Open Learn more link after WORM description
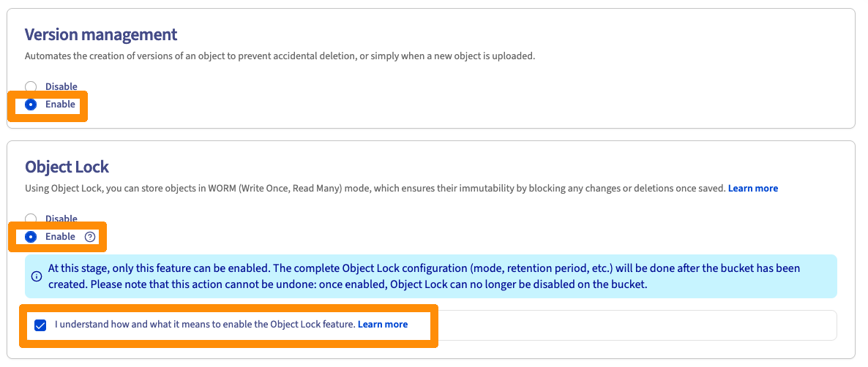 752,189
